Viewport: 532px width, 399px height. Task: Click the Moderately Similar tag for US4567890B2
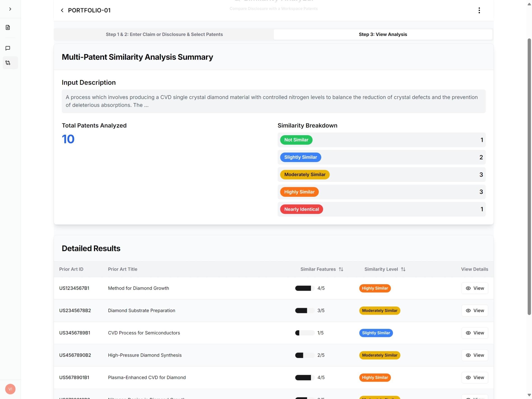point(379,355)
